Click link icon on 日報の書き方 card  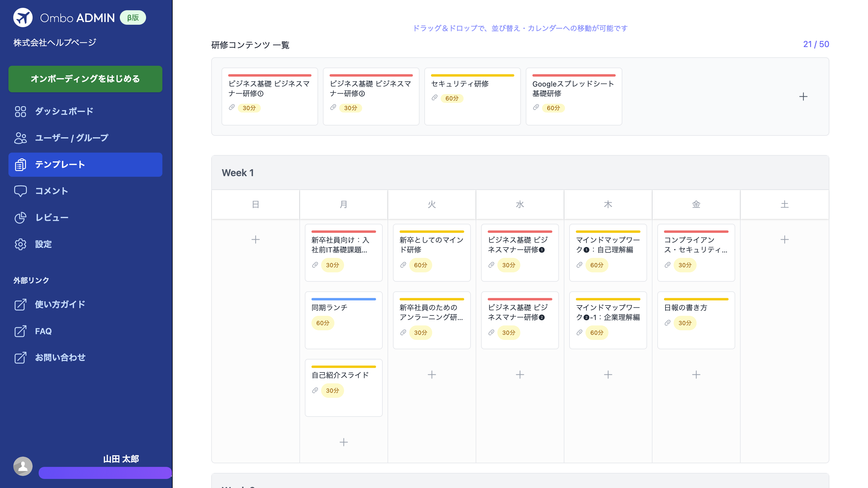coord(667,323)
